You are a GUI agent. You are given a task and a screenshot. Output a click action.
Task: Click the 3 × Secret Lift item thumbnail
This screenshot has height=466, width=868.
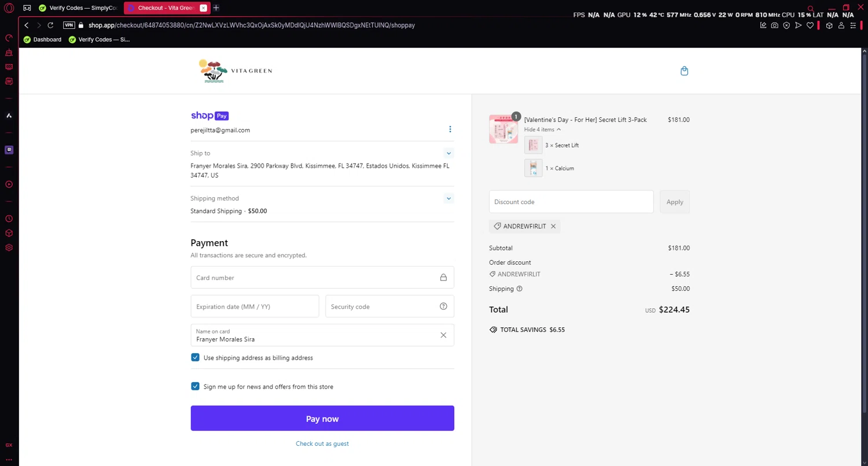534,145
